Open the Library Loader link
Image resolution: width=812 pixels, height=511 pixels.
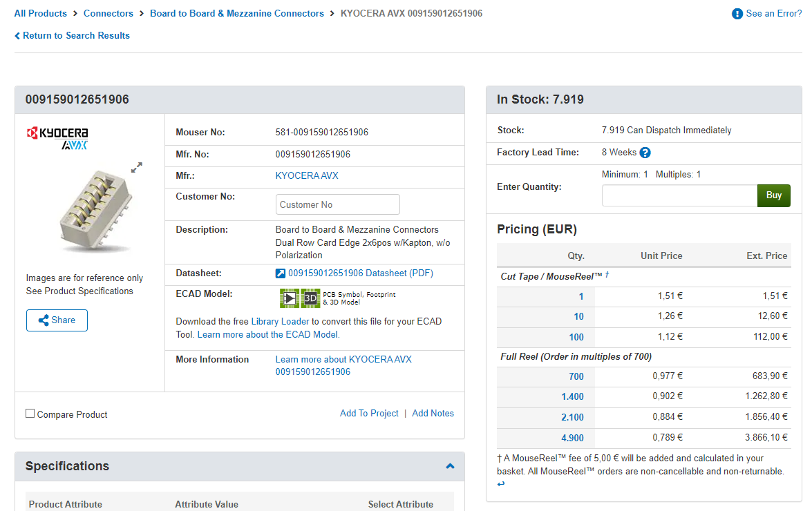tap(280, 322)
